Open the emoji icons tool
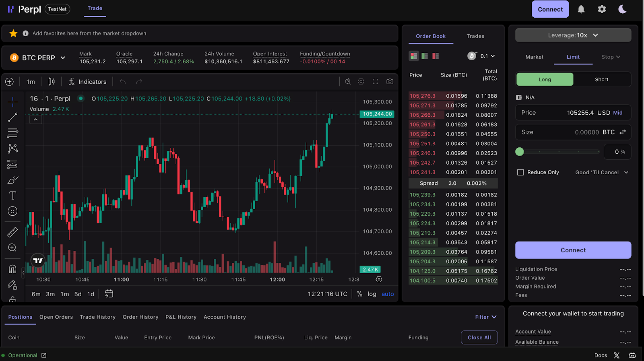 click(x=12, y=211)
